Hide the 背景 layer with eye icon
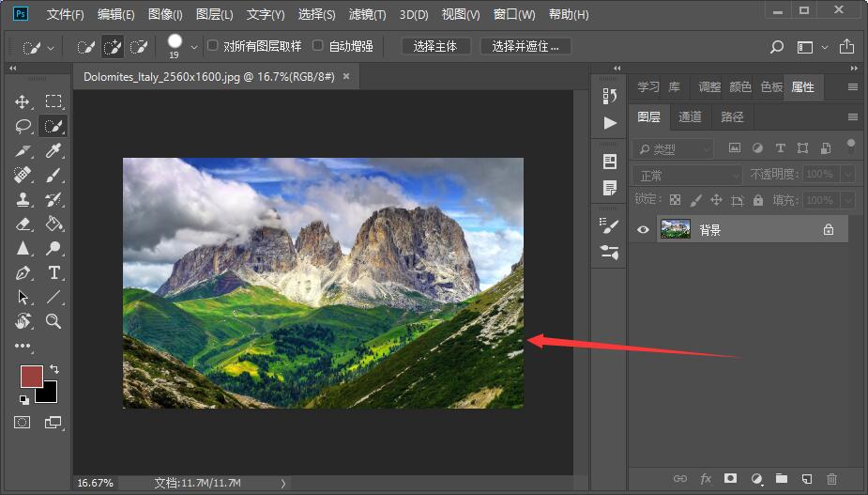 (x=643, y=229)
